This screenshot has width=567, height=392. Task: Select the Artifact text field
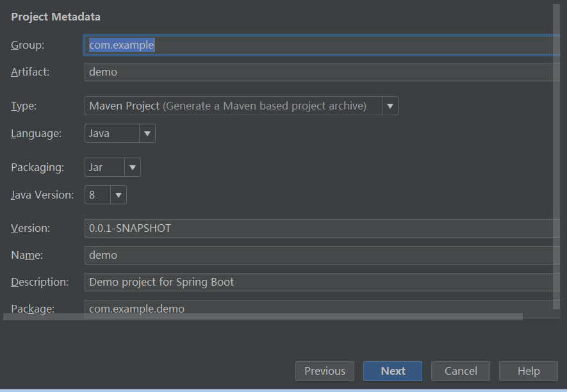322,72
